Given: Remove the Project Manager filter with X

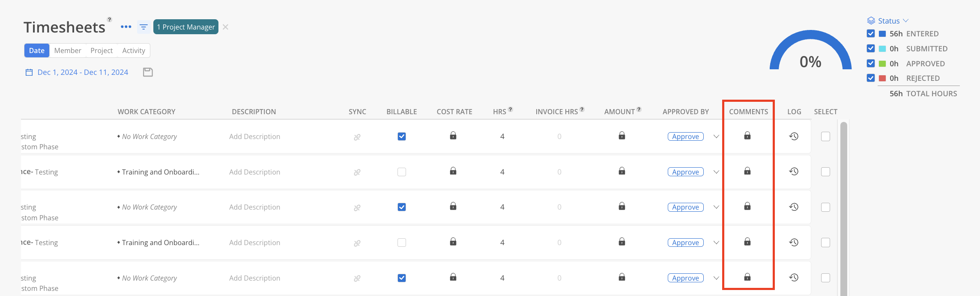Looking at the screenshot, I should 226,27.
